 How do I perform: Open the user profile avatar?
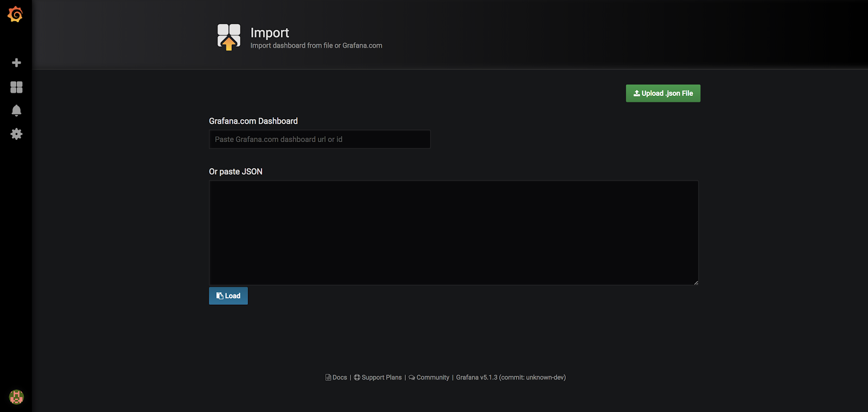point(16,397)
